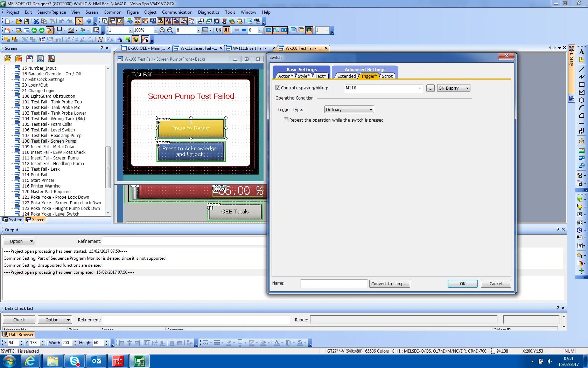Toggle the ON display mode button
This screenshot has height=368, width=588.
pyautogui.click(x=219, y=30)
